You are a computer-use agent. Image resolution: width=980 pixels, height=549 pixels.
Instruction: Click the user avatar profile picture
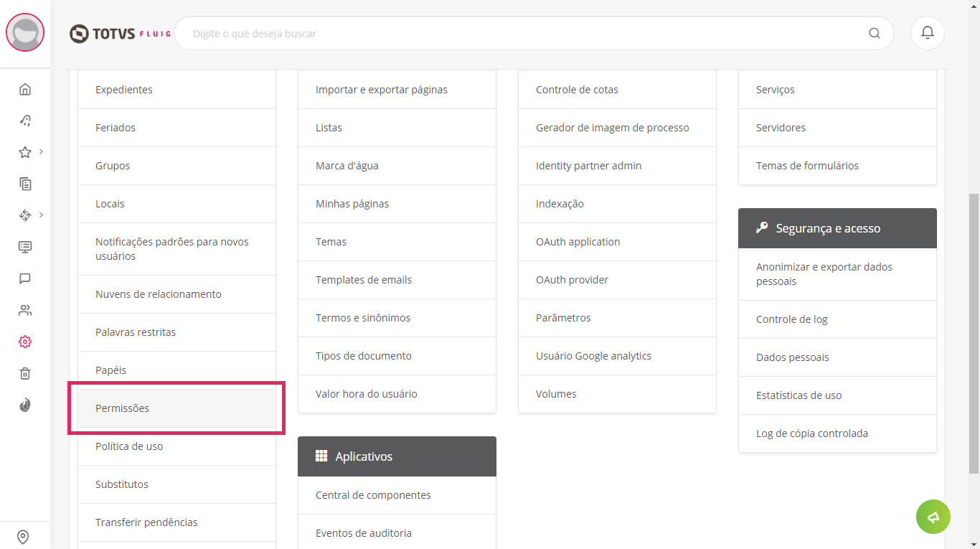[x=25, y=33]
